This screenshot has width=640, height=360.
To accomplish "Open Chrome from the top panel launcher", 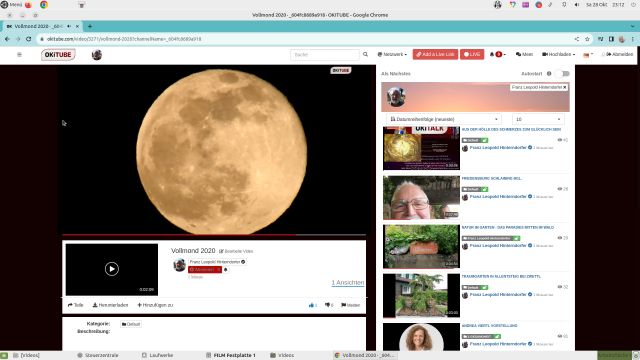I will point(44,5).
